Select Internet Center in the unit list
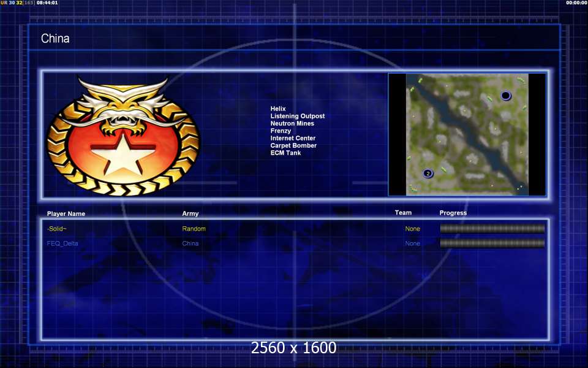This screenshot has height=368, width=588. point(293,138)
